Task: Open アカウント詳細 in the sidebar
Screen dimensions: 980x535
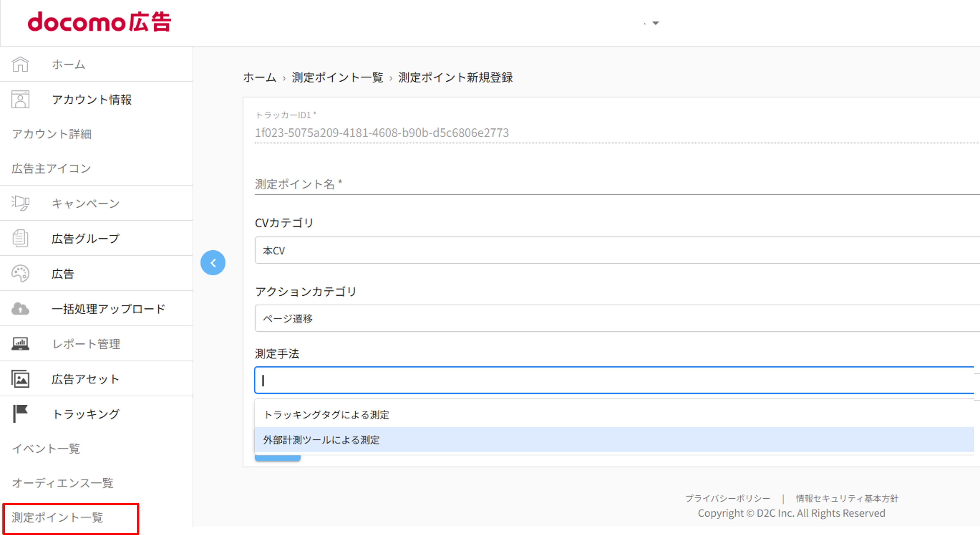Action: (x=52, y=134)
